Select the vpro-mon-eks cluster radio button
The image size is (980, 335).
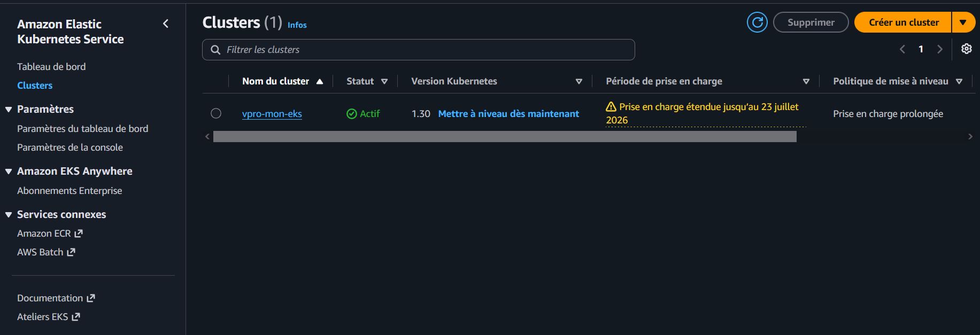pyautogui.click(x=216, y=113)
